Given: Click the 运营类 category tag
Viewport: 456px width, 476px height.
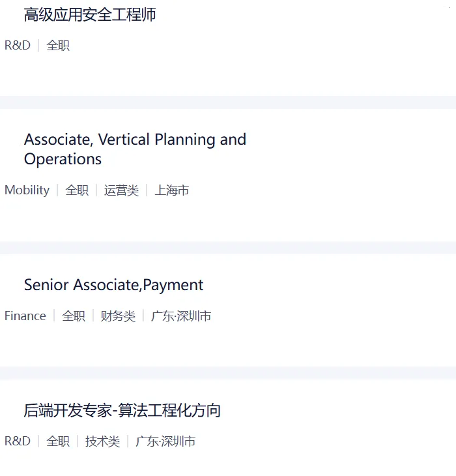Looking at the screenshot, I should [121, 190].
